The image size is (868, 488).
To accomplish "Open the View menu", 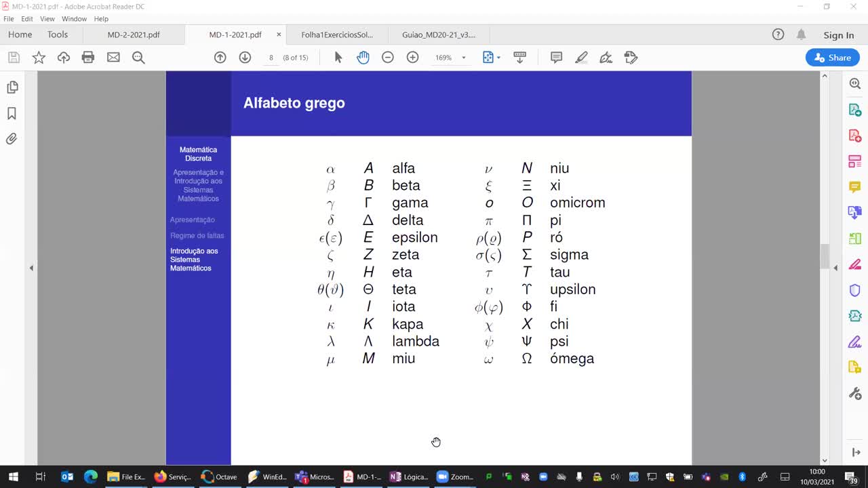I will pos(47,19).
